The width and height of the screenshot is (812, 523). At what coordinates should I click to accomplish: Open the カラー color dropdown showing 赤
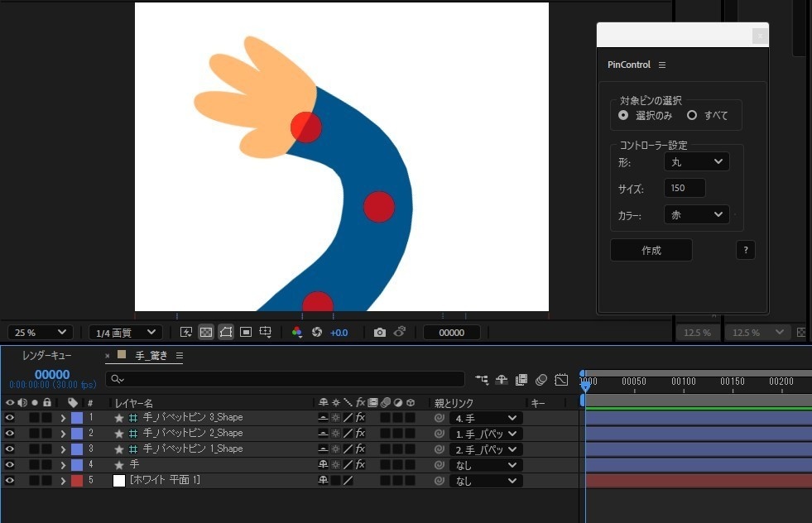click(696, 214)
